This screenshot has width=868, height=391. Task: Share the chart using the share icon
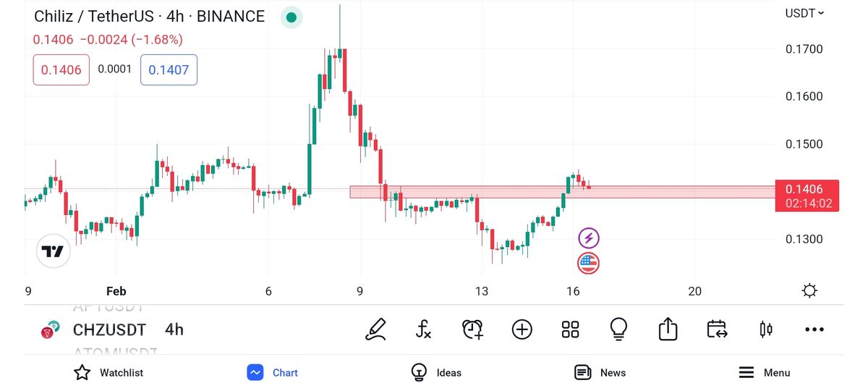pos(668,329)
